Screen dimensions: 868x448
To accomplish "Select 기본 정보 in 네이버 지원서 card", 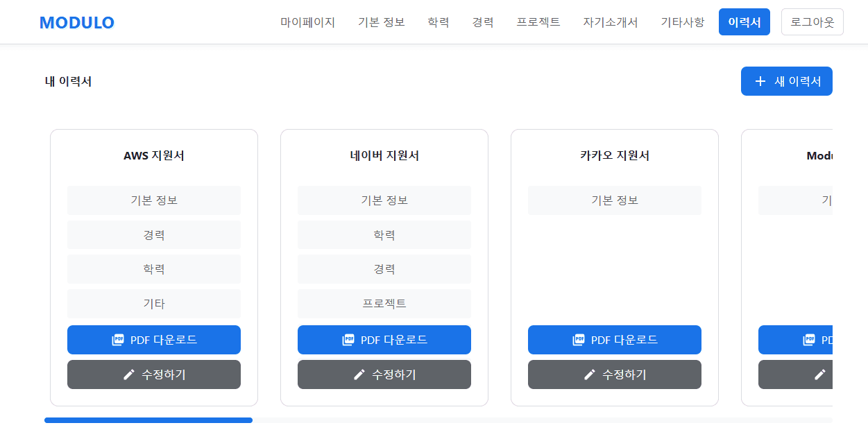I will [x=384, y=200].
